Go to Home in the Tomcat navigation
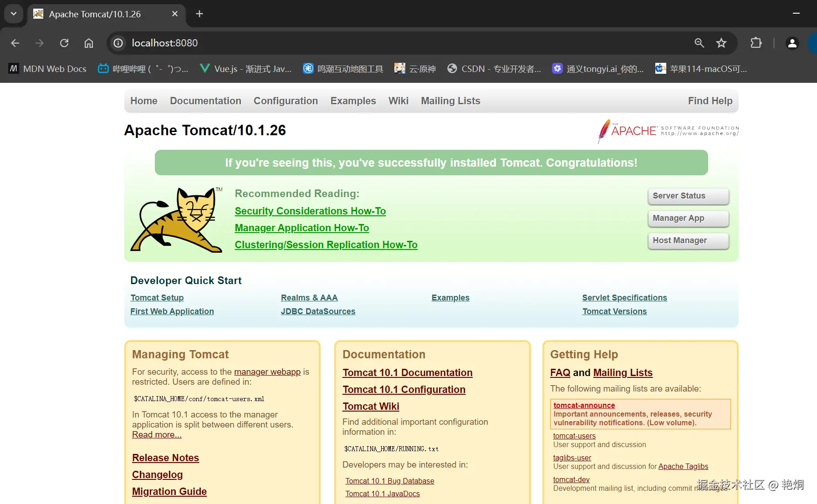 point(144,101)
